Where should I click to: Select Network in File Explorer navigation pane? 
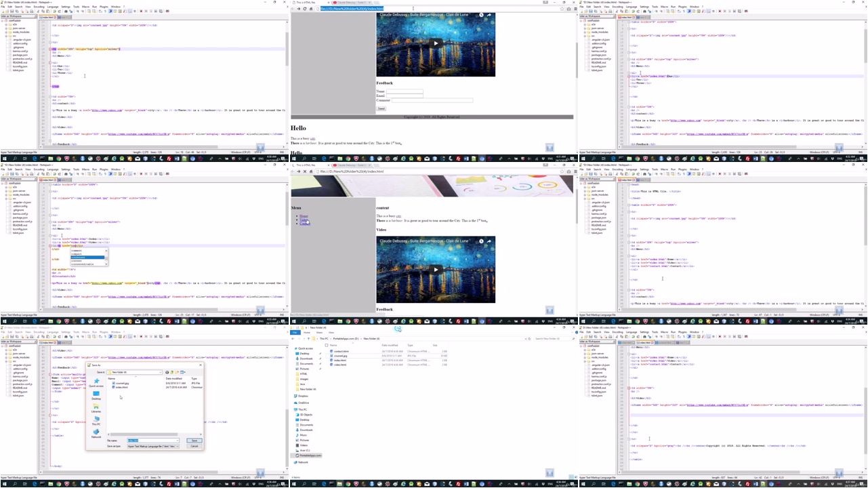click(303, 462)
